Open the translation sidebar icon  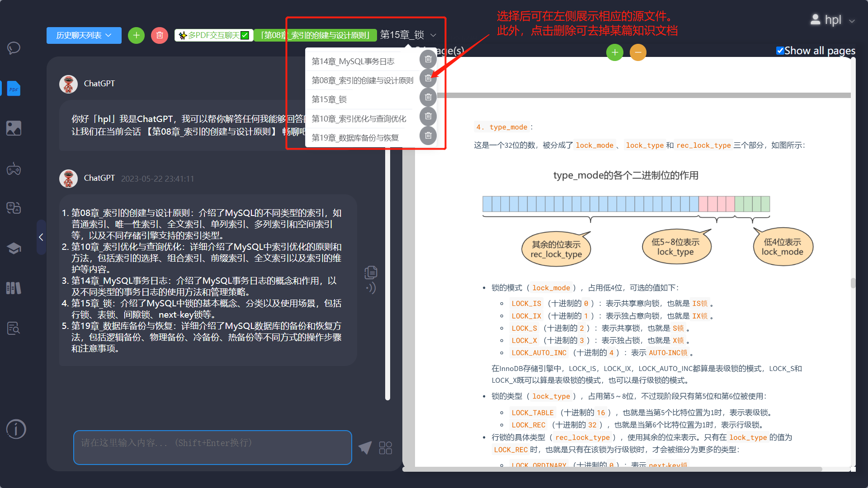(14, 208)
